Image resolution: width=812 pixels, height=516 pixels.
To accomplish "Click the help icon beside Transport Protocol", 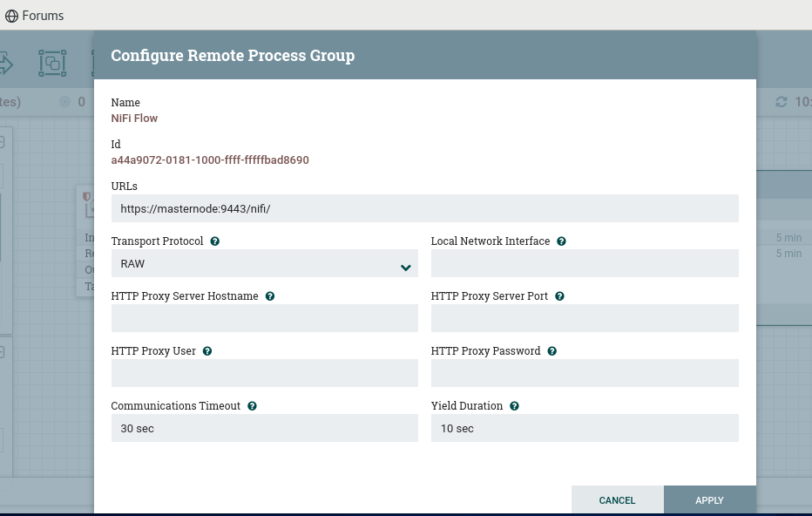I will pyautogui.click(x=214, y=241).
